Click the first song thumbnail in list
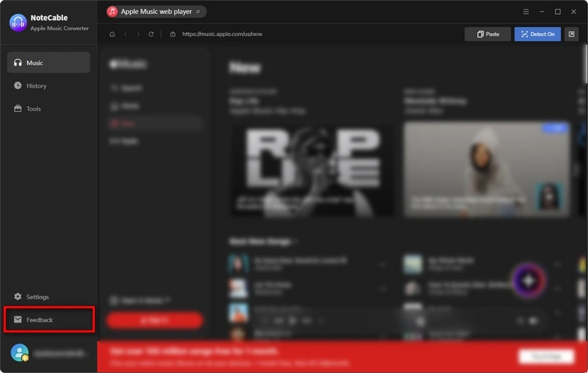The image size is (588, 373). coord(238,264)
